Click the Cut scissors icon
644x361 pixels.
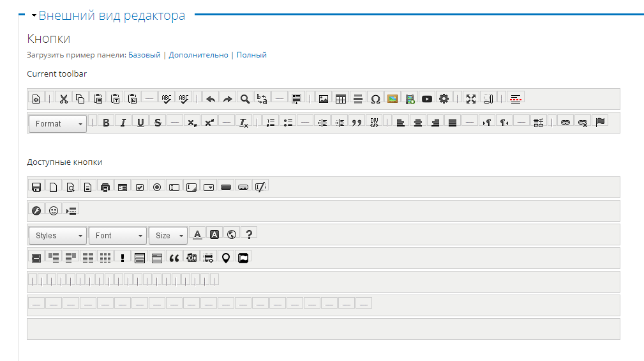pyautogui.click(x=63, y=98)
